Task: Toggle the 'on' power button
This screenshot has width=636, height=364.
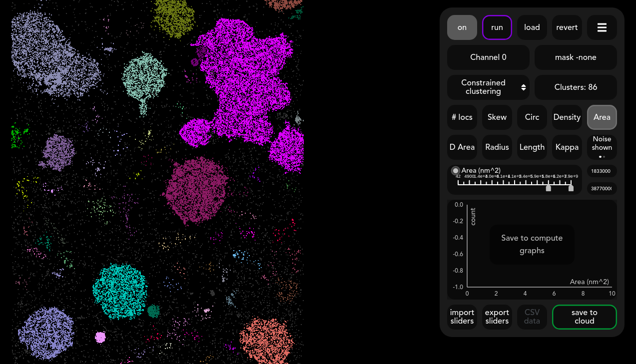Action: 462,27
